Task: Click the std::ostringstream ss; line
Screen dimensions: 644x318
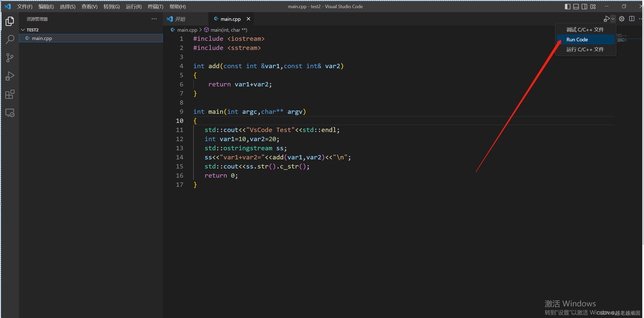Action: point(246,148)
